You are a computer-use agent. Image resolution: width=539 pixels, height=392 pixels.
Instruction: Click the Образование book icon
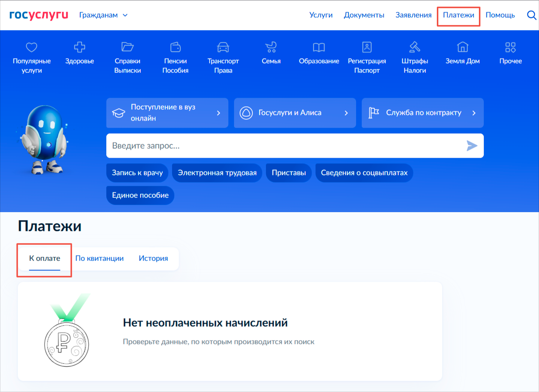pyautogui.click(x=319, y=47)
